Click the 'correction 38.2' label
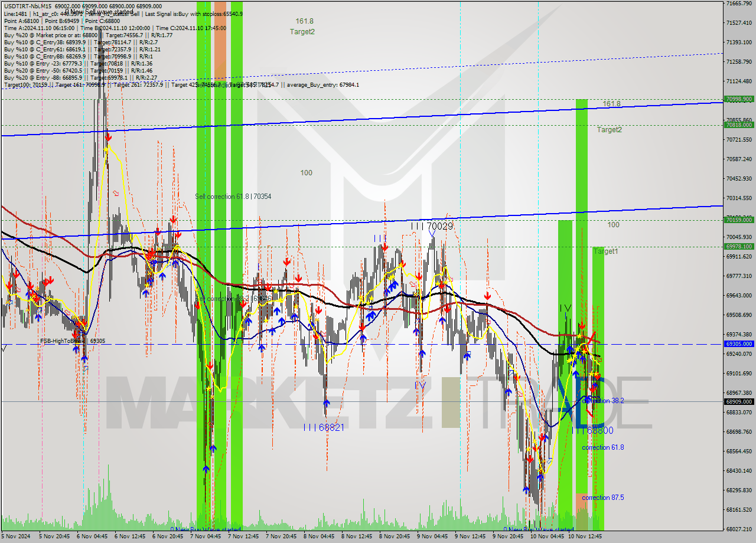The image size is (756, 543). (603, 401)
